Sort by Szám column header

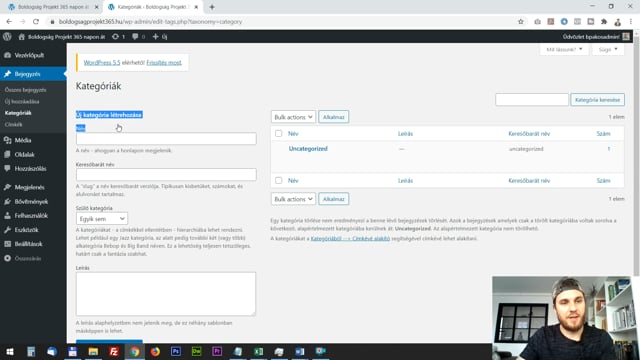603,133
